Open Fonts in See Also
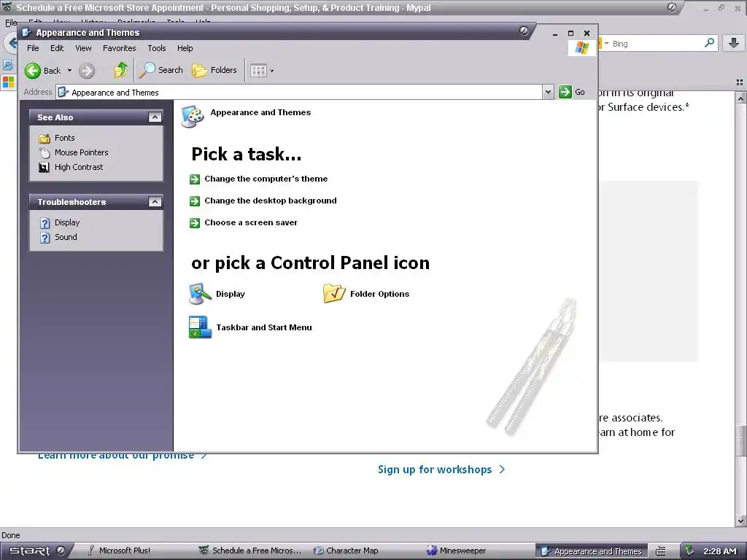 [65, 138]
